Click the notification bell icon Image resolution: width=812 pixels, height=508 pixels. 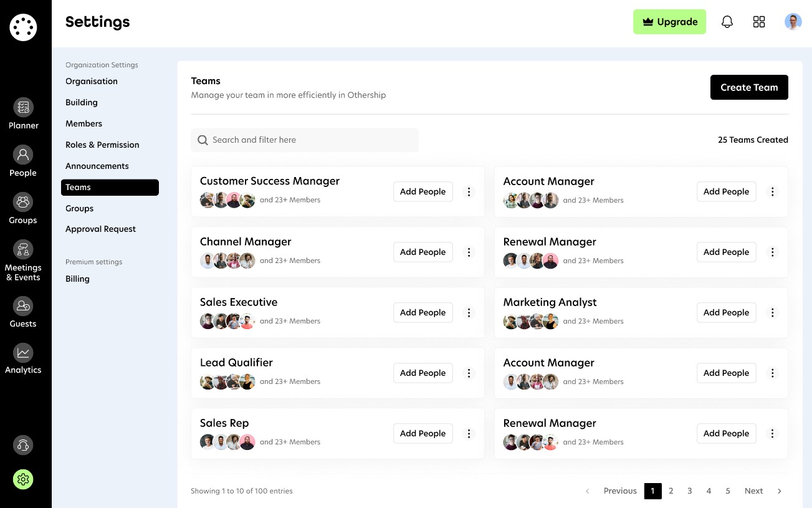(727, 21)
